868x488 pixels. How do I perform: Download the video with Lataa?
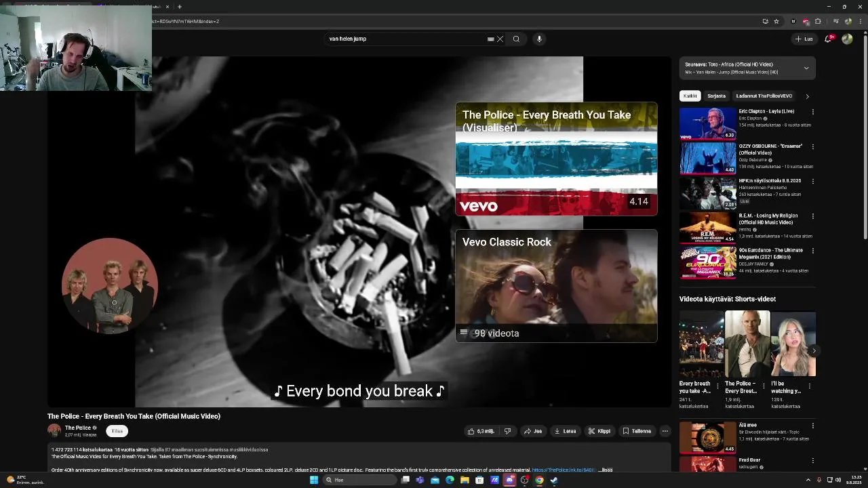(x=565, y=431)
